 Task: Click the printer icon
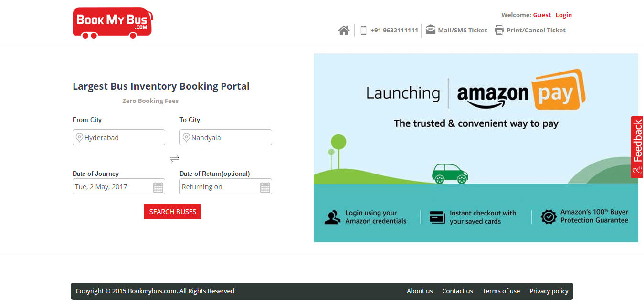tap(499, 31)
